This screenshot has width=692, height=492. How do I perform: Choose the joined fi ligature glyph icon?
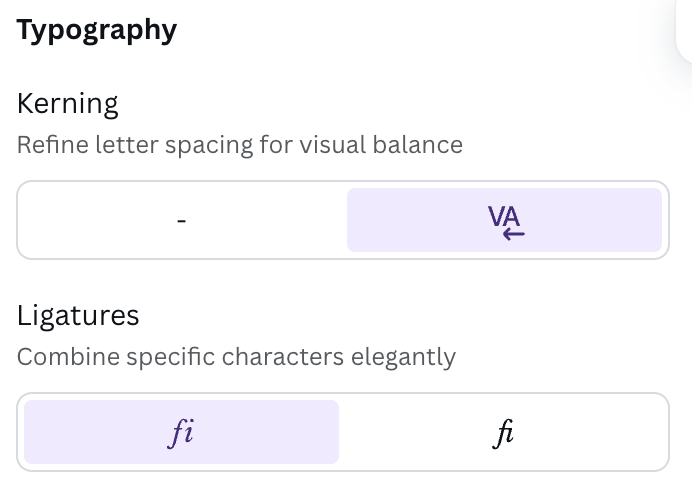tap(504, 432)
